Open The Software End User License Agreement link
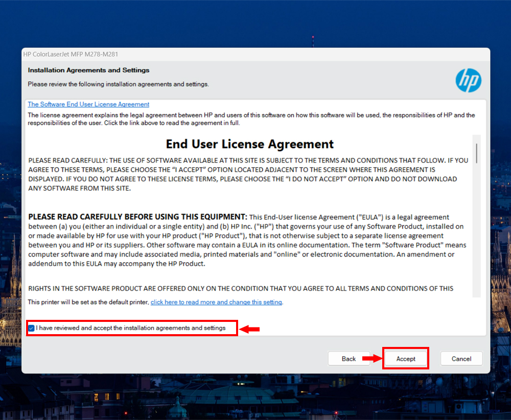Viewport: 511px width, 420px height. [x=88, y=104]
